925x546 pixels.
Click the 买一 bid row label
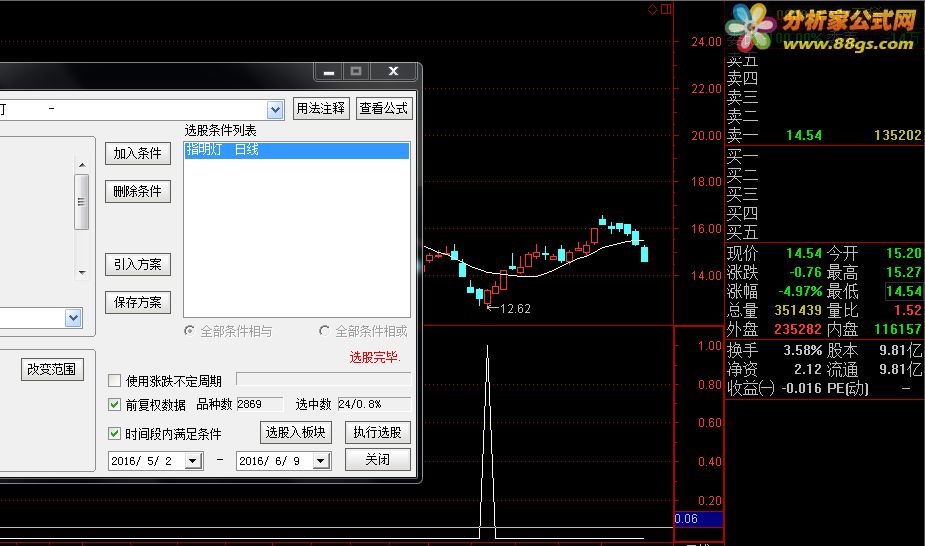pyautogui.click(x=742, y=156)
